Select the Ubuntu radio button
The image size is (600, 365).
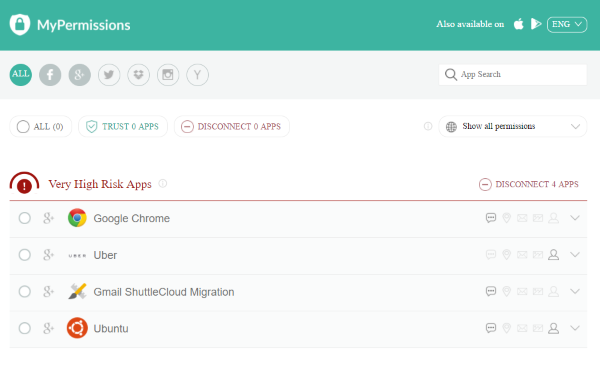[24, 328]
